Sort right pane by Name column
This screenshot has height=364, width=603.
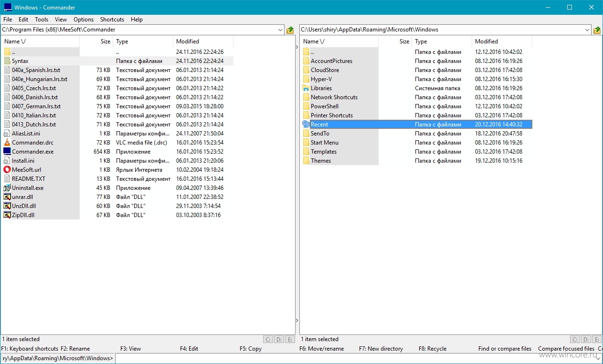[x=339, y=42]
